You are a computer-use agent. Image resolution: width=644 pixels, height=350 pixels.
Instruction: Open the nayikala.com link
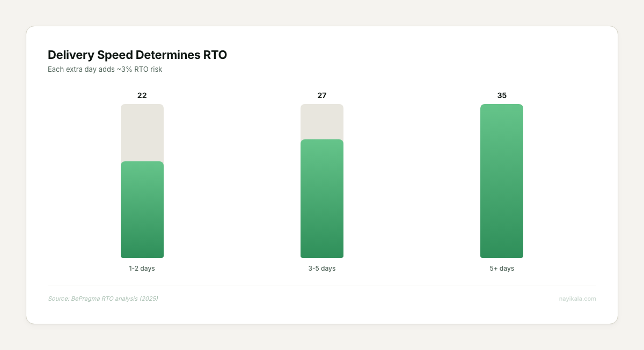(x=577, y=299)
